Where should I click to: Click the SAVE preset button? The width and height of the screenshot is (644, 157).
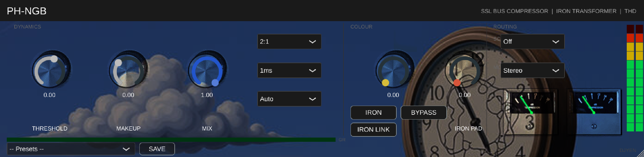157,149
